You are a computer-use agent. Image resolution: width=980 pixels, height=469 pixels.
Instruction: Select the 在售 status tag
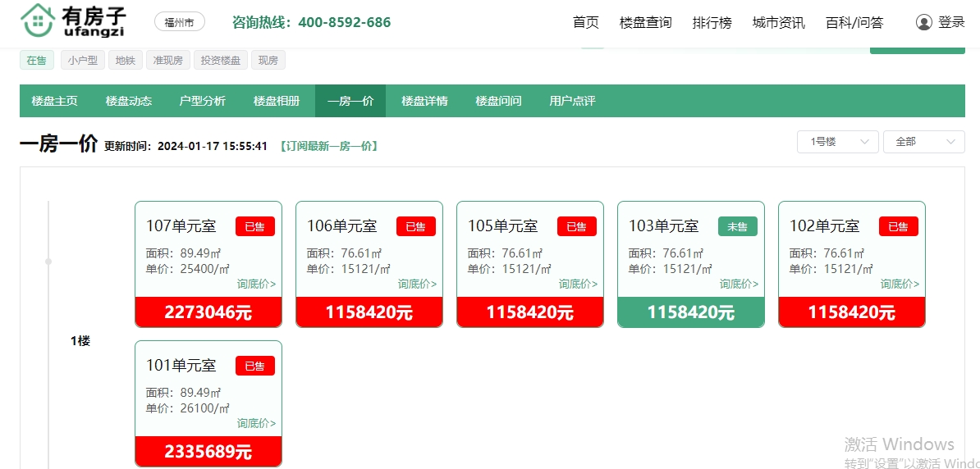37,60
